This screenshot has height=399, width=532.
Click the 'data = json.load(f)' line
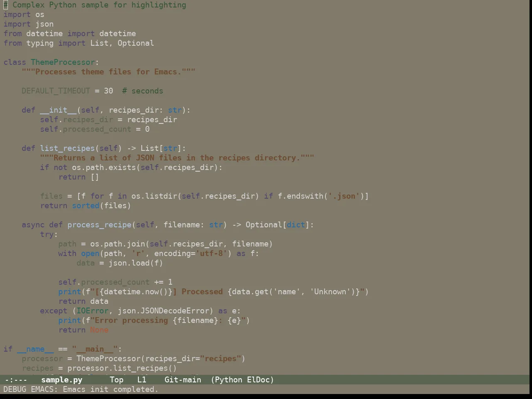coord(120,263)
